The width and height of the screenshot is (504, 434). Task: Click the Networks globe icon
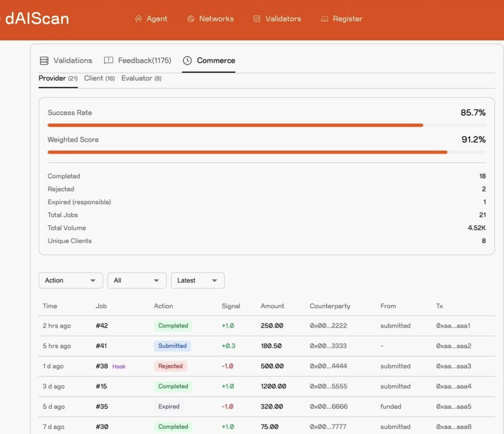click(x=191, y=19)
